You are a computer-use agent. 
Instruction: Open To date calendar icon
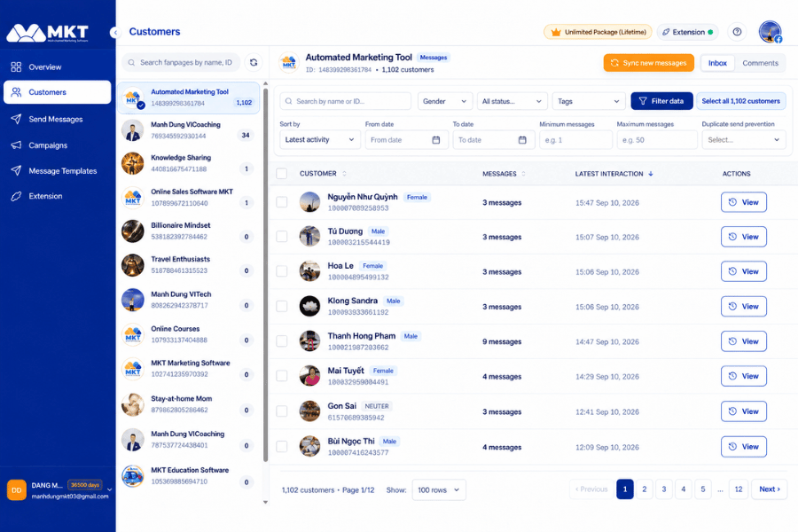[x=522, y=140]
